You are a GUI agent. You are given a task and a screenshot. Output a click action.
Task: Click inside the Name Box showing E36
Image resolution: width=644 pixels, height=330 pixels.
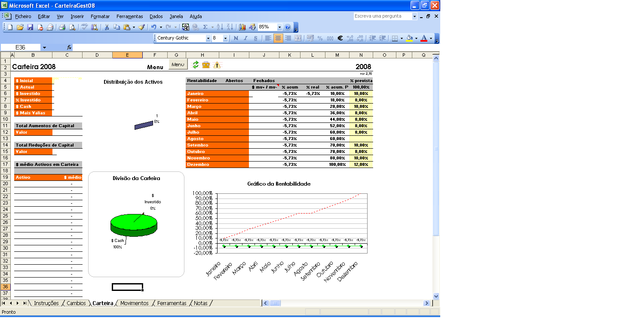pos(21,47)
